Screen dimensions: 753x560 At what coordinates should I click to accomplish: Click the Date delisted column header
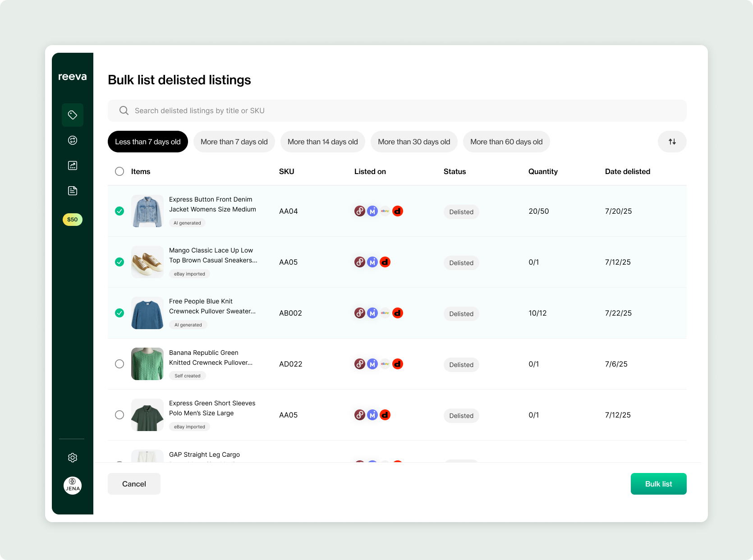click(x=628, y=171)
